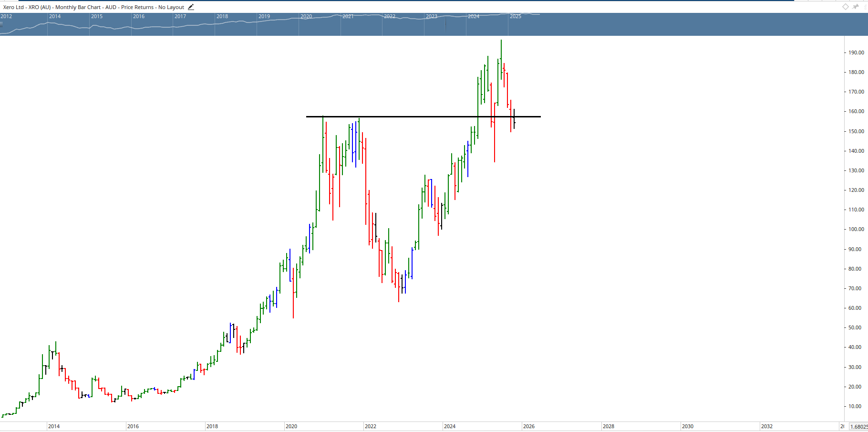Click the Xero Ltd chart title text
Screen dimensions: 868x432
pos(93,7)
